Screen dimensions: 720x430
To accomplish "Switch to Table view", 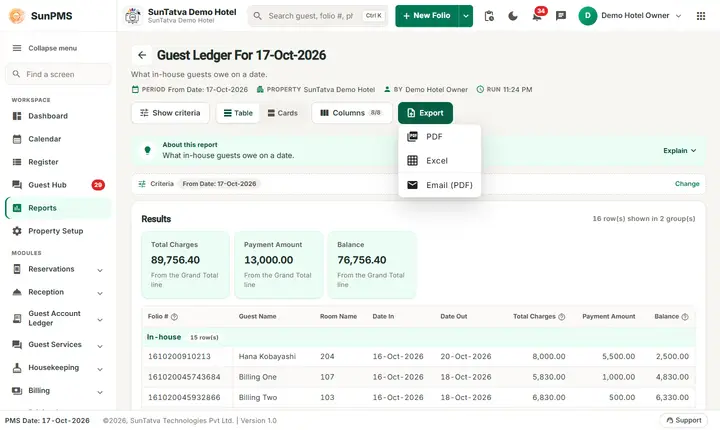I will (x=238, y=113).
